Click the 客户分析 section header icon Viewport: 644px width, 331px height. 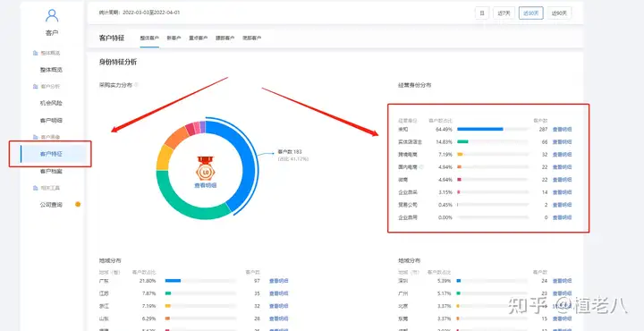(x=35, y=87)
